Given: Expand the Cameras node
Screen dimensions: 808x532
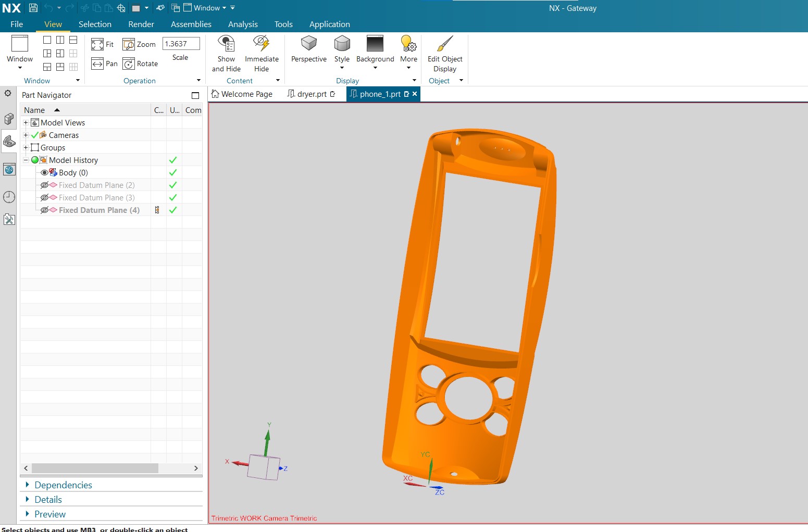Looking at the screenshot, I should (x=26, y=135).
